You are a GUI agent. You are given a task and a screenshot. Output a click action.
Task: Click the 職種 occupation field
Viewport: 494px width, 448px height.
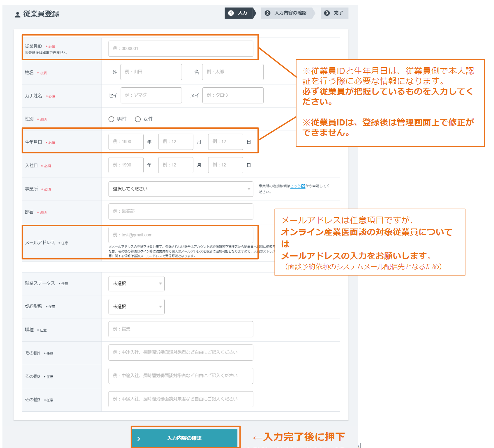click(181, 329)
